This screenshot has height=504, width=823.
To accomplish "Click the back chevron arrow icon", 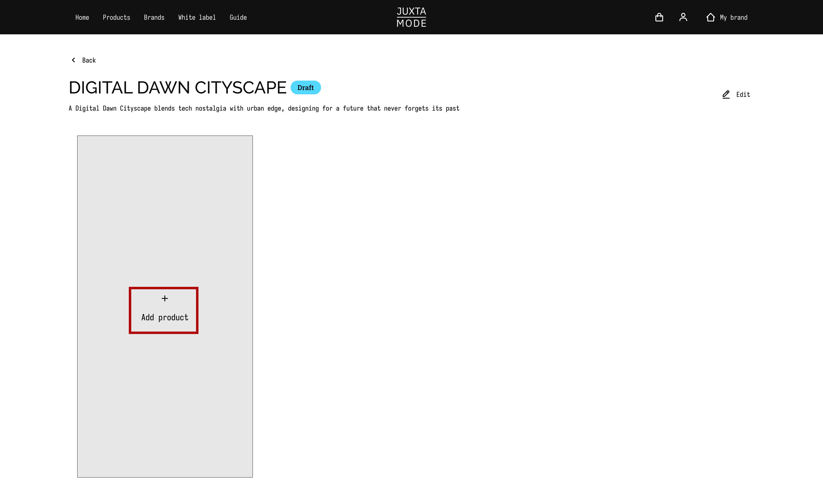I will (x=74, y=60).
